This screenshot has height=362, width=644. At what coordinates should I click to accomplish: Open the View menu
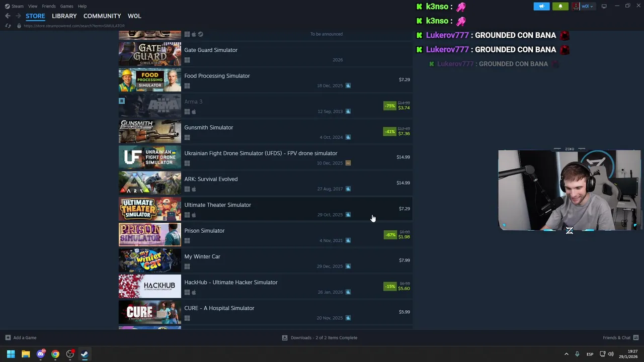tap(33, 6)
